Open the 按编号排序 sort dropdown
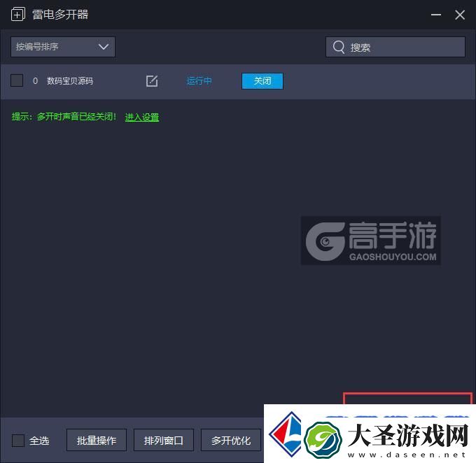The width and height of the screenshot is (476, 463). pyautogui.click(x=63, y=47)
